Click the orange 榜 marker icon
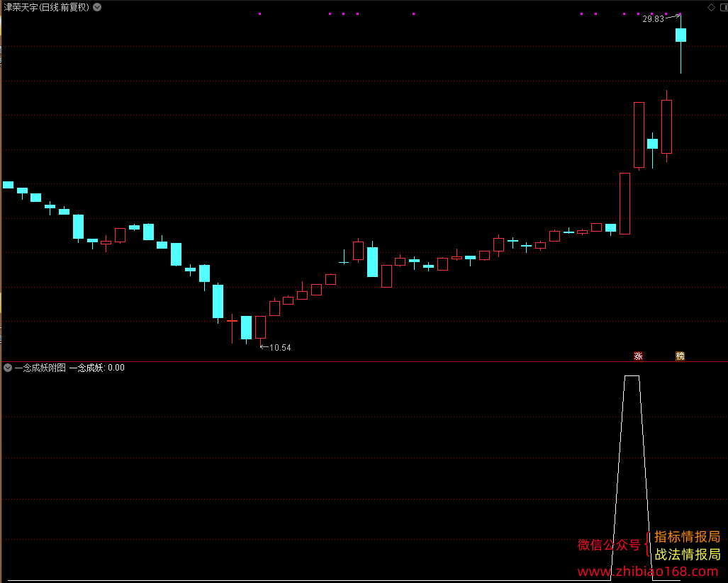Viewport: 728px width, 583px height. click(681, 356)
